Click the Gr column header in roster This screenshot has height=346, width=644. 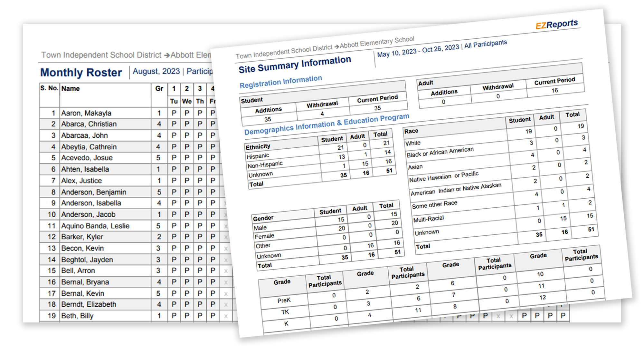[159, 89]
